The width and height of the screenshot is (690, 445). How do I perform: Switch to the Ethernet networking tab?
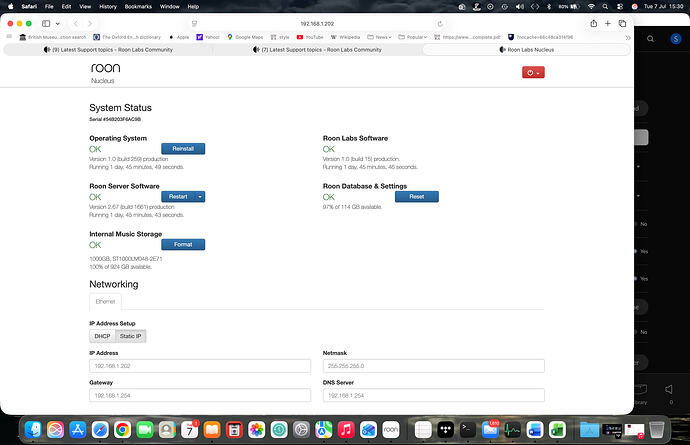(x=106, y=302)
